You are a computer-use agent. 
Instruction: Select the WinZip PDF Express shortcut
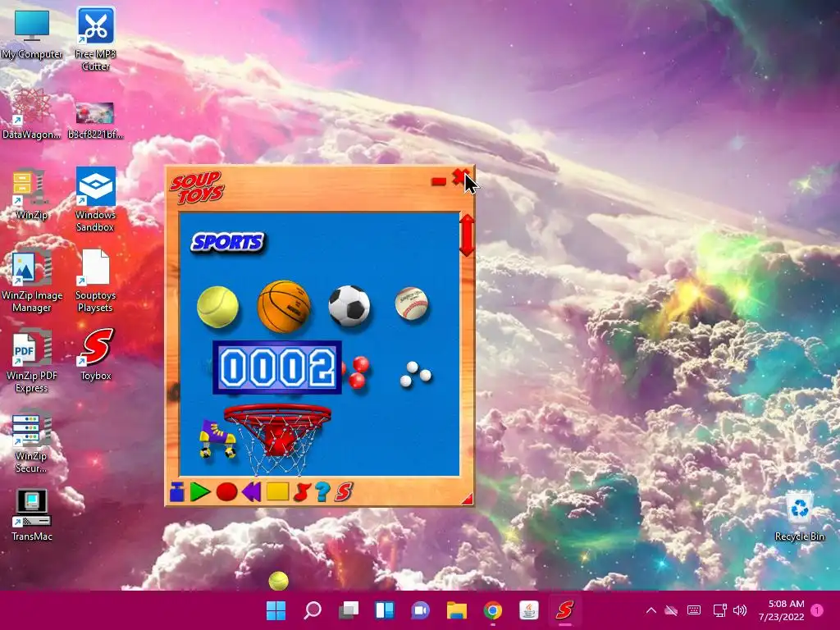32,361
